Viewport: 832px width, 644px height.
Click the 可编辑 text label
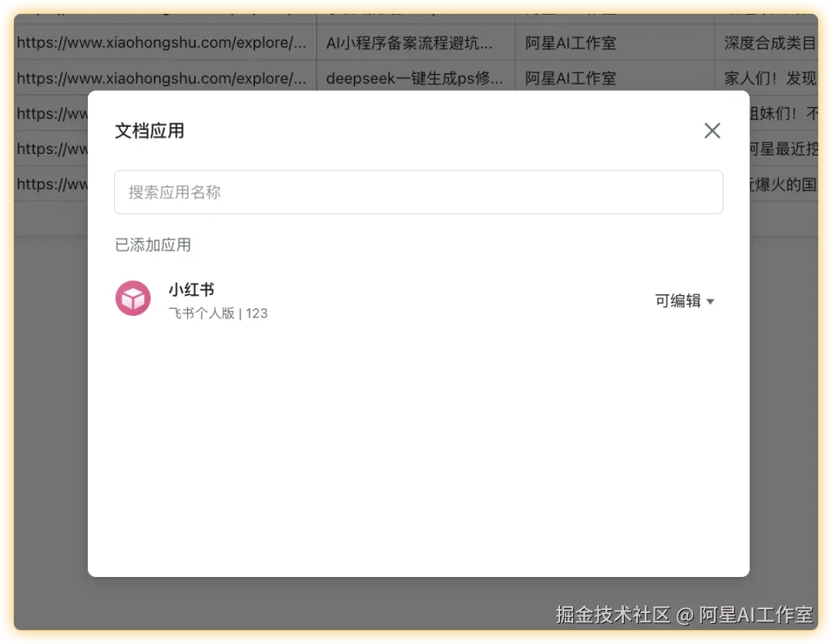[677, 300]
